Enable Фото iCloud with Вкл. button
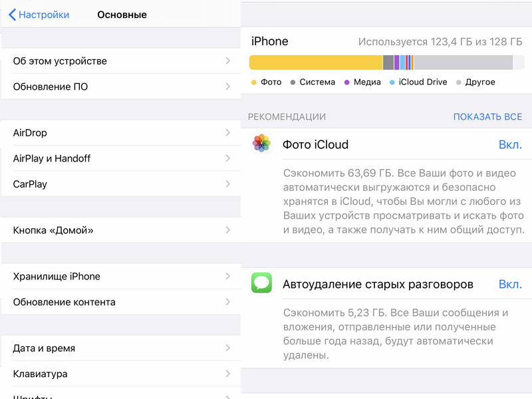Screen dimensions: 532x399 pos(510,144)
